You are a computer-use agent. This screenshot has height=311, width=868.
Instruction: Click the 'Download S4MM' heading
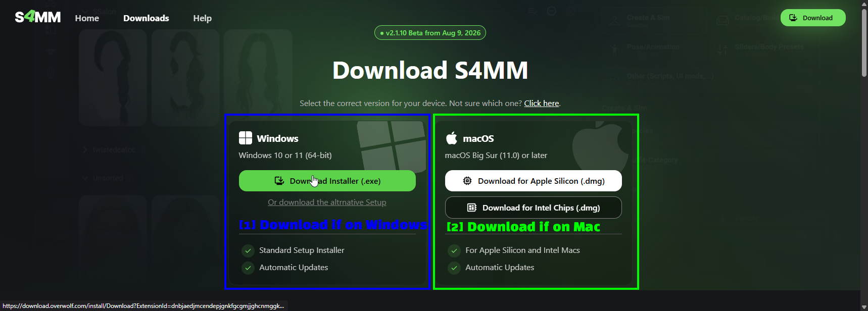click(430, 70)
